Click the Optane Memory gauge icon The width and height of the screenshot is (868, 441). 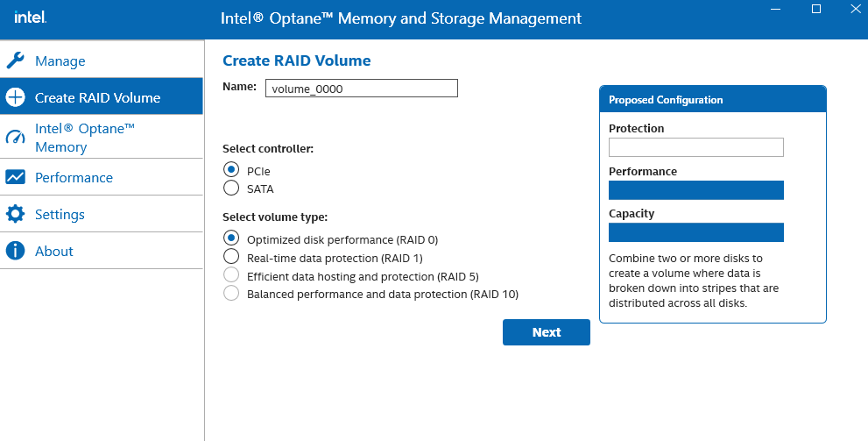click(16, 136)
